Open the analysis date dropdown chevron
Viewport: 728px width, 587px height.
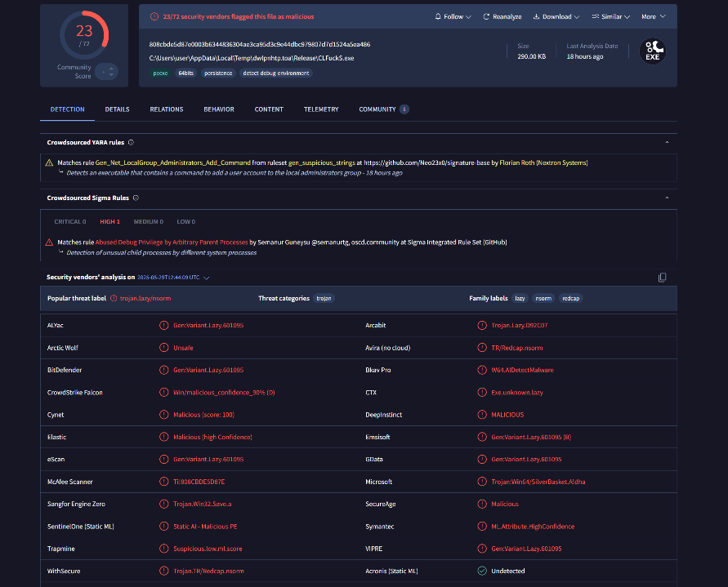click(x=207, y=278)
